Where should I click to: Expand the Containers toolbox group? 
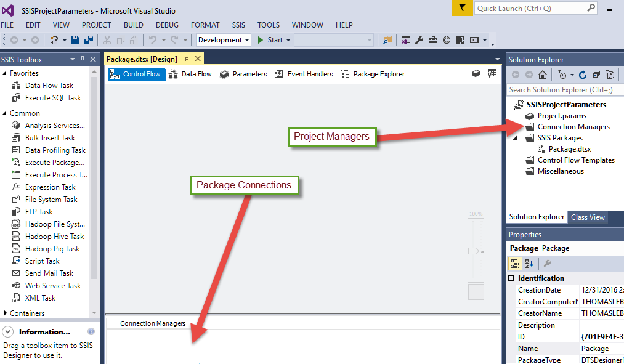point(5,313)
